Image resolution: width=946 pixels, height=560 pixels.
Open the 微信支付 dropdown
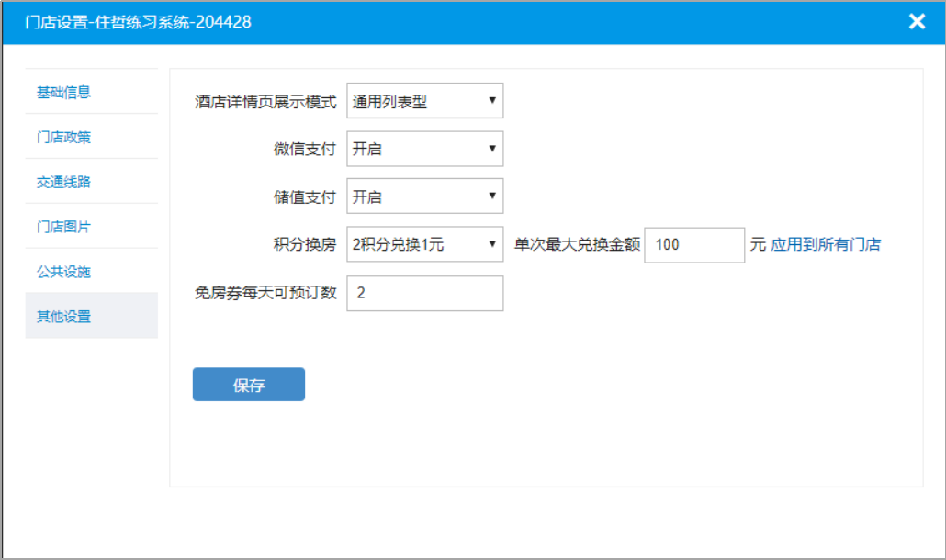(424, 149)
